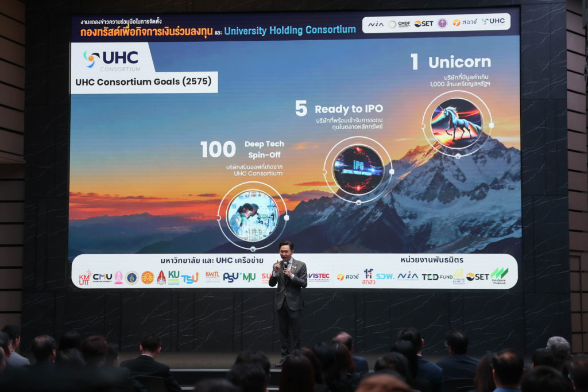Click the สกสว logo
The height and width of the screenshot is (392, 588).
point(369,277)
